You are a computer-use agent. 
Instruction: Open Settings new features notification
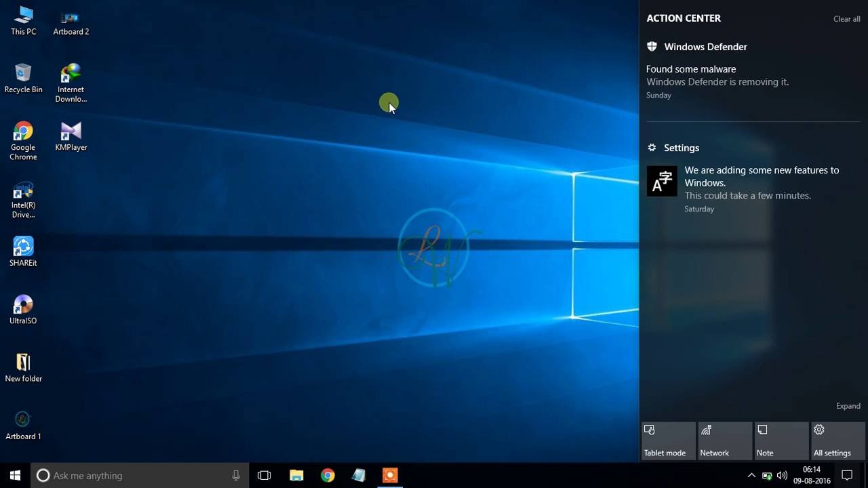753,189
